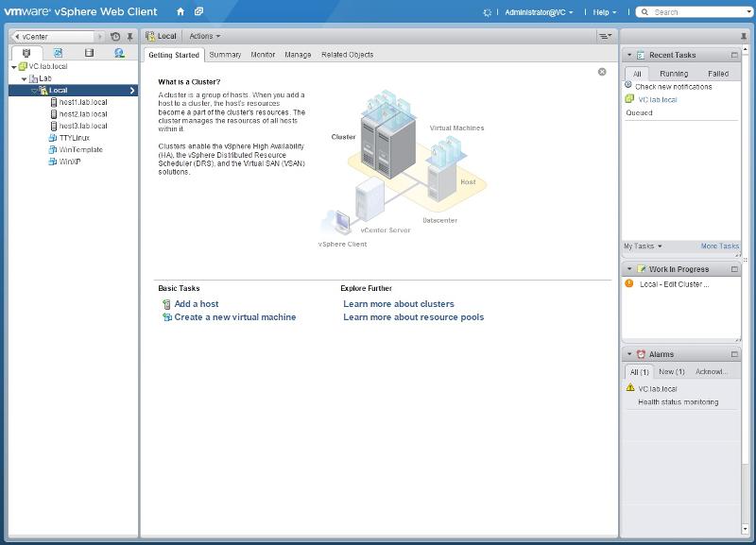Viewport: 756px width, 545px height.
Task: Pin the right-side panels
Action: [x=744, y=36]
